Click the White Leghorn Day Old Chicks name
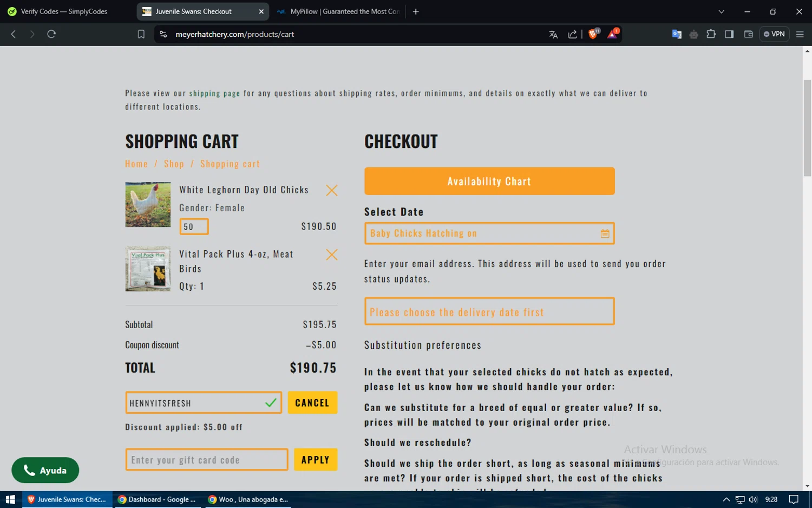 pyautogui.click(x=244, y=190)
